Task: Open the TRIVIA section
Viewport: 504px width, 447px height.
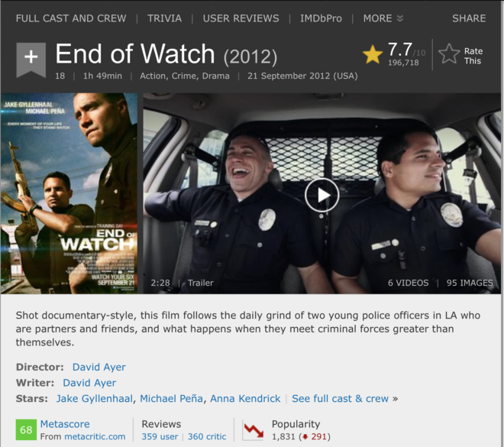Action: point(164,18)
